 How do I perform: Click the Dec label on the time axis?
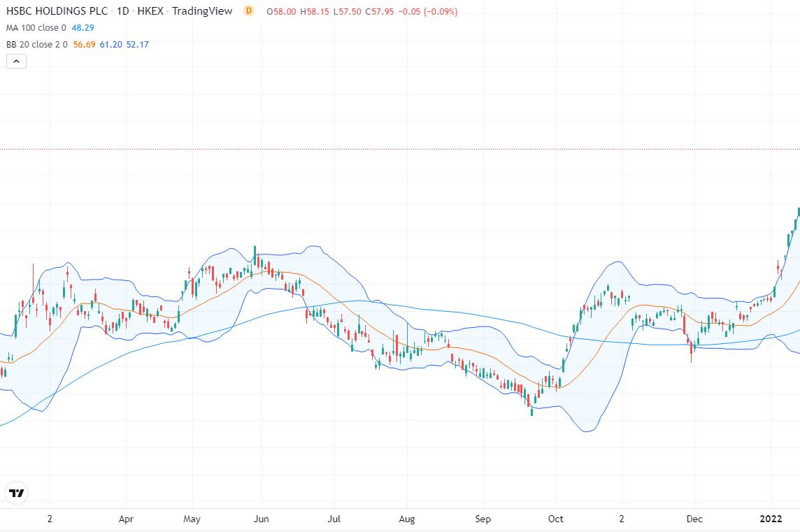pos(694,519)
